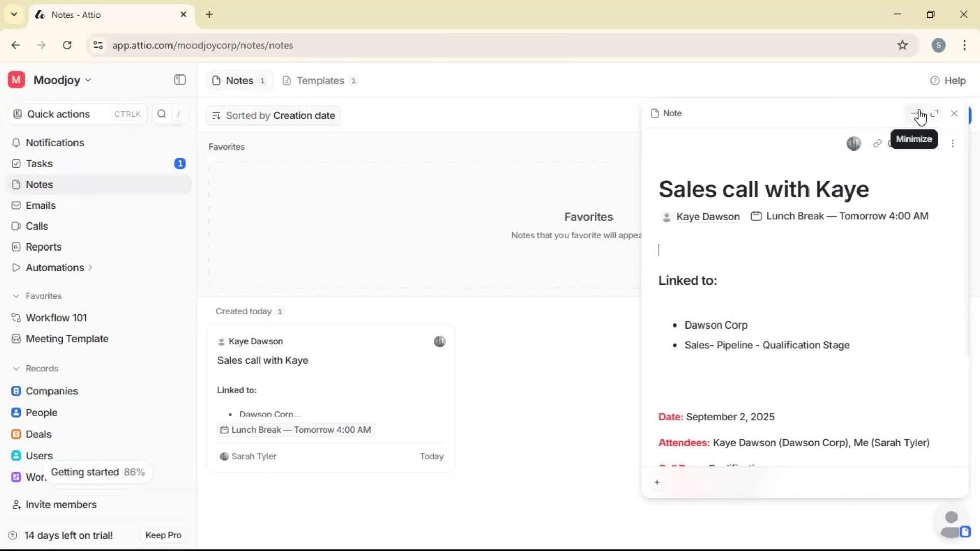980x551 pixels.
Task: Open the Reports section
Action: [43, 246]
